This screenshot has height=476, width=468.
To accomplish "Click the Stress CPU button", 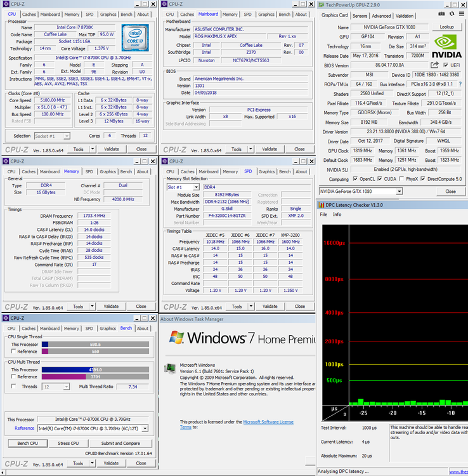I will pyautogui.click(x=68, y=443).
